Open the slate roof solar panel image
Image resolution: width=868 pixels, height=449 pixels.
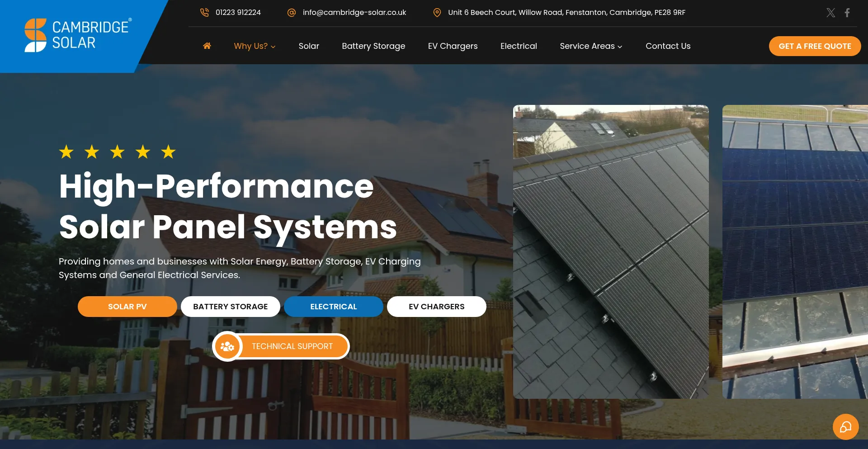pos(611,251)
